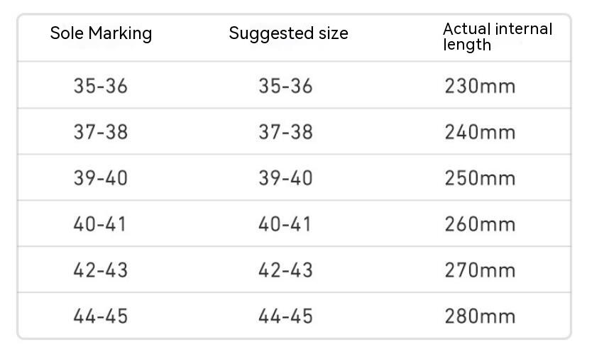The width and height of the screenshot is (609, 364).
Task: Choose the 230mm internal length cell
Action: (480, 86)
